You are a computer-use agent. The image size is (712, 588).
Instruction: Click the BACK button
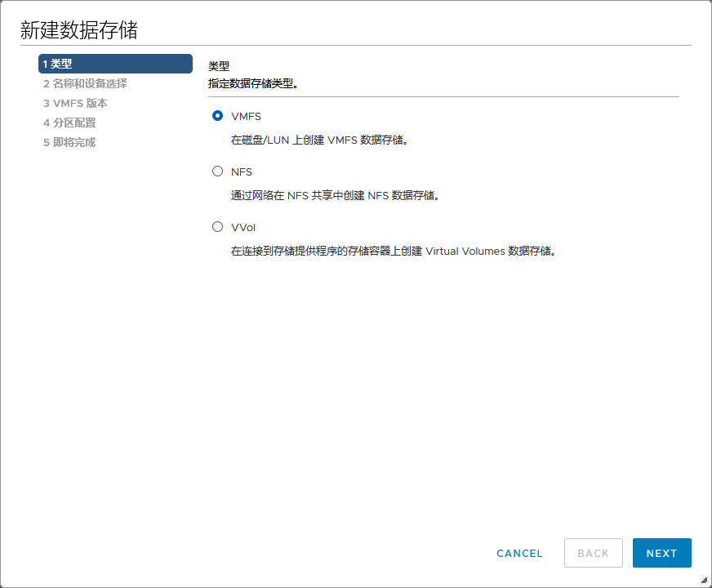click(594, 553)
